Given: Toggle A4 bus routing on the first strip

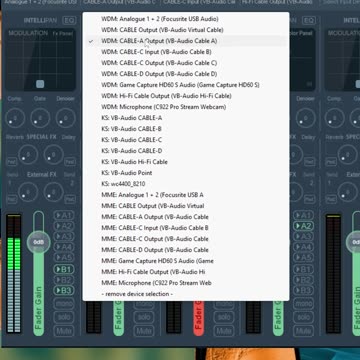Looking at the screenshot, I should (x=64, y=248).
